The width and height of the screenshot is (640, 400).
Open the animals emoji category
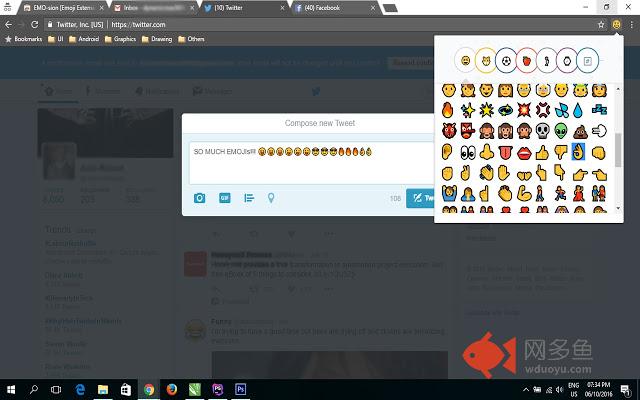[485, 60]
